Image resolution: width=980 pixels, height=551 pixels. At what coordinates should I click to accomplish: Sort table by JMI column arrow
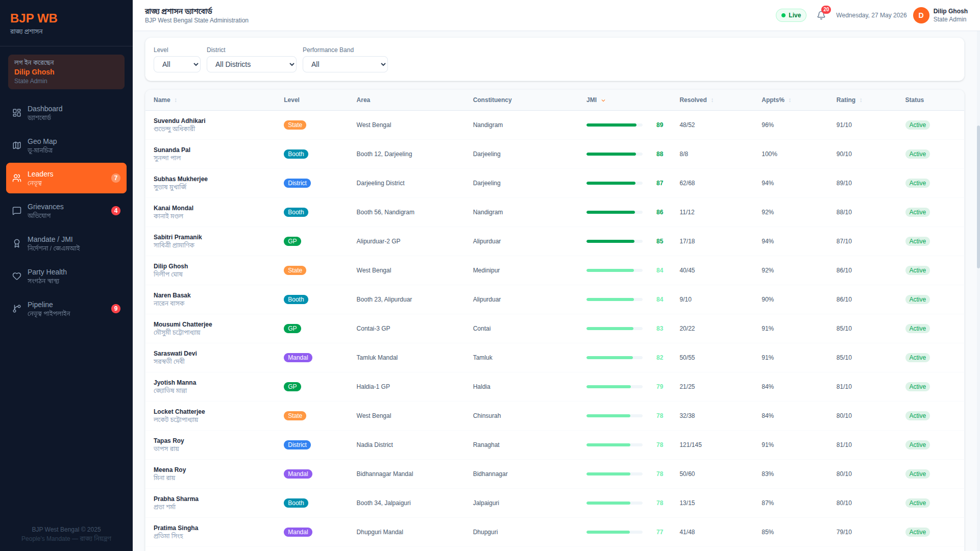click(603, 101)
